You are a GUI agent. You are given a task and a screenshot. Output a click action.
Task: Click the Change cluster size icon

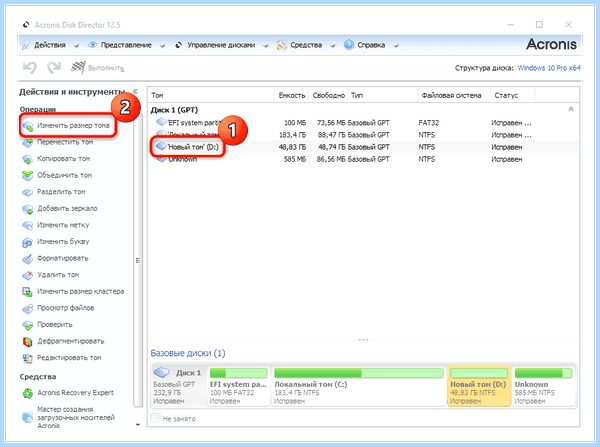(28, 292)
